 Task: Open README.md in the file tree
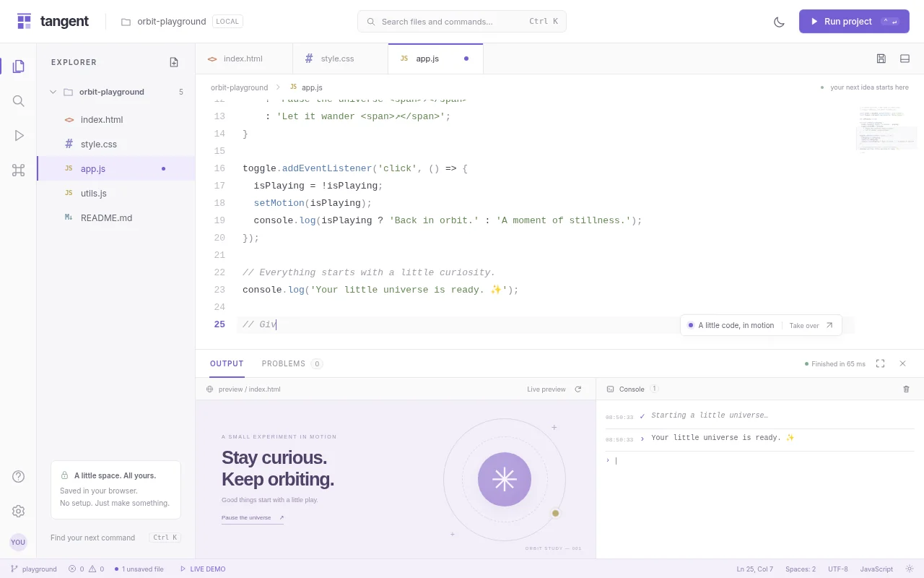coord(115,218)
